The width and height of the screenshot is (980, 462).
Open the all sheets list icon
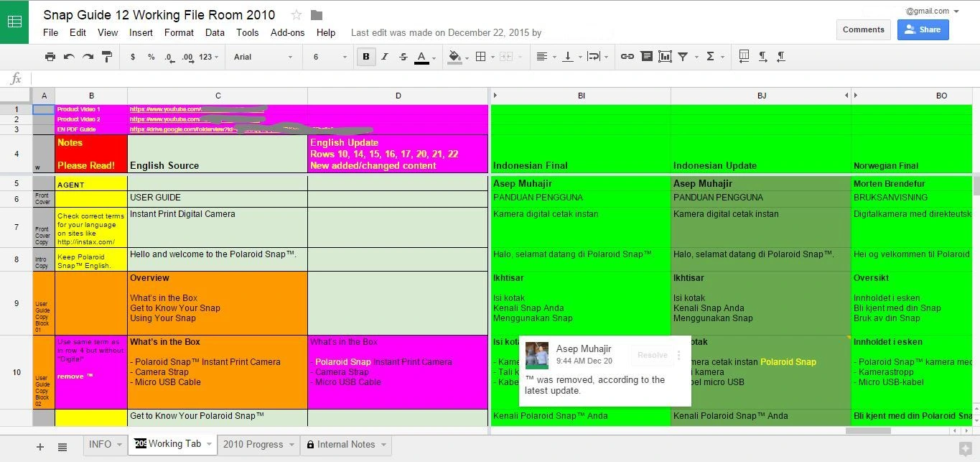click(x=62, y=447)
